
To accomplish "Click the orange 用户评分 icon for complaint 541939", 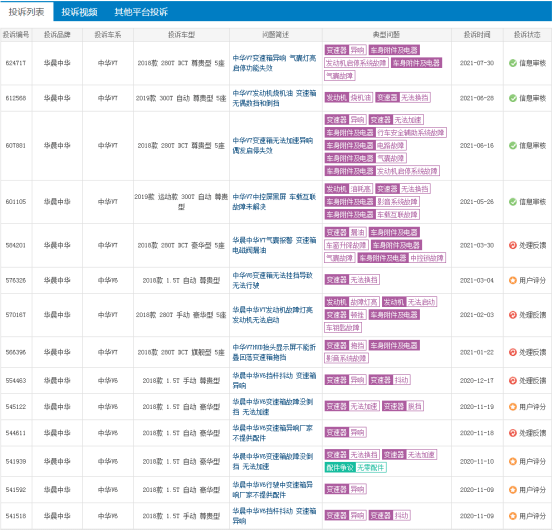I will [513, 461].
